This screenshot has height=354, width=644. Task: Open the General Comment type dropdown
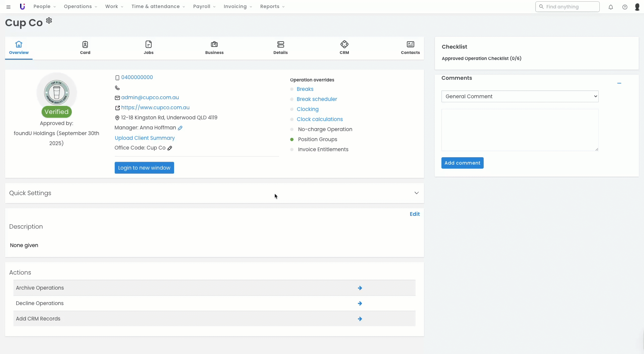point(520,97)
